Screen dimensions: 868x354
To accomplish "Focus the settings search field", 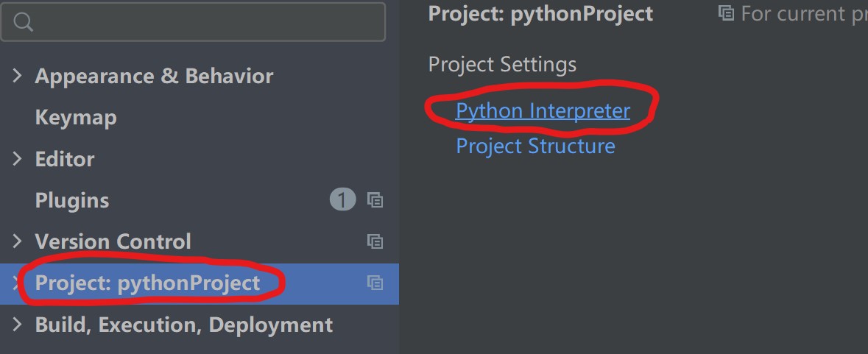I will [206, 23].
